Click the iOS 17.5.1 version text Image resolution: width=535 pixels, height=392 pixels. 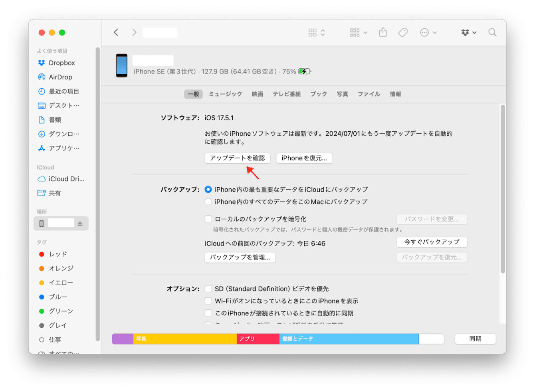pos(219,118)
